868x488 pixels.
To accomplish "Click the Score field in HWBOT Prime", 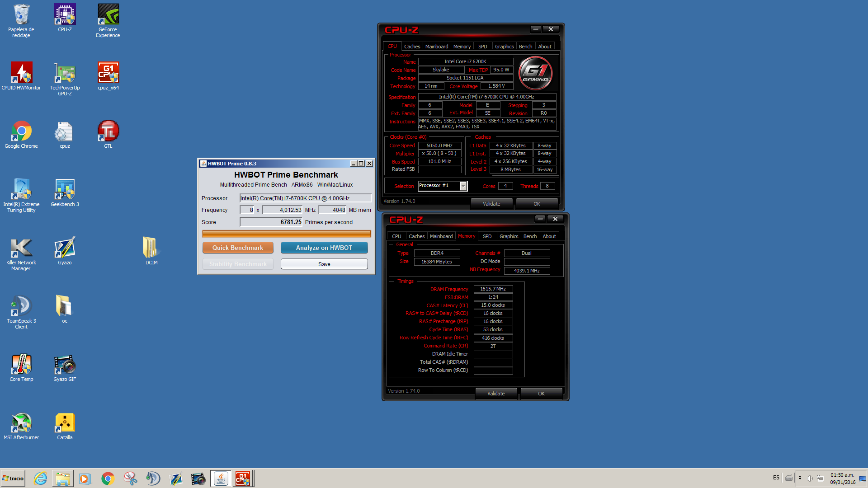I will click(x=271, y=222).
